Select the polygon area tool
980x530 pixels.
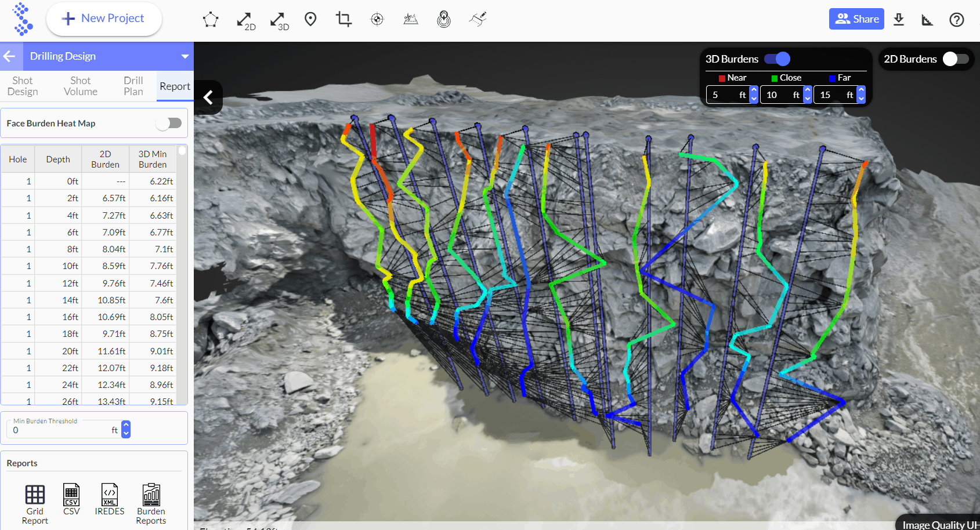point(211,20)
